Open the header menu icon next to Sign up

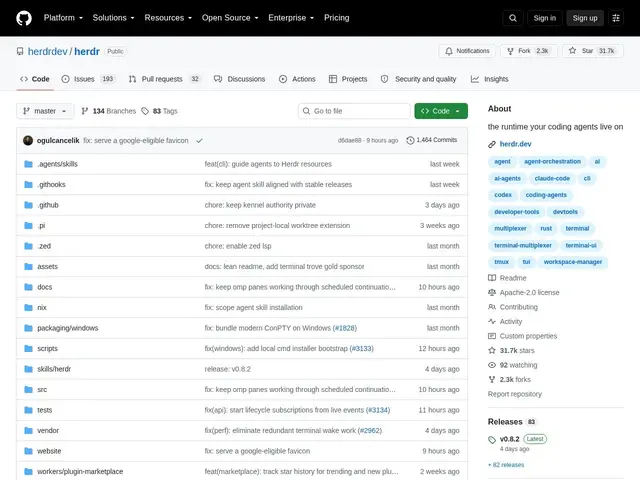click(616, 18)
